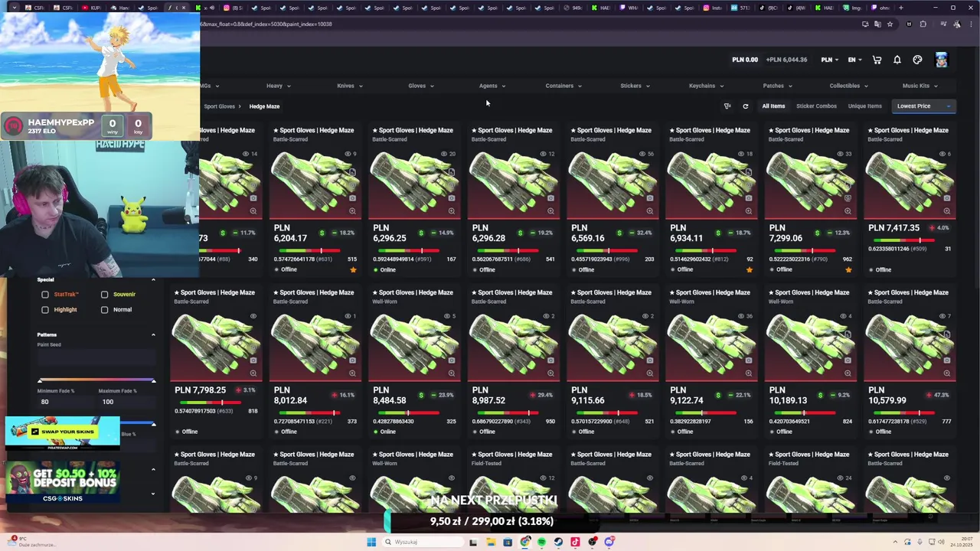Open the EN language dropdown
Screen dimensions: 980x551
coord(854,60)
